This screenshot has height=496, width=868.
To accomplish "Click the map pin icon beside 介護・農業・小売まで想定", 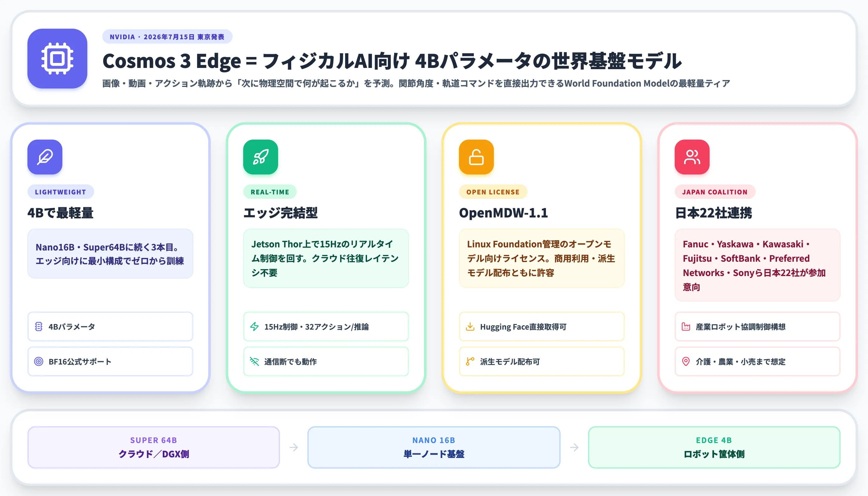I will (686, 361).
